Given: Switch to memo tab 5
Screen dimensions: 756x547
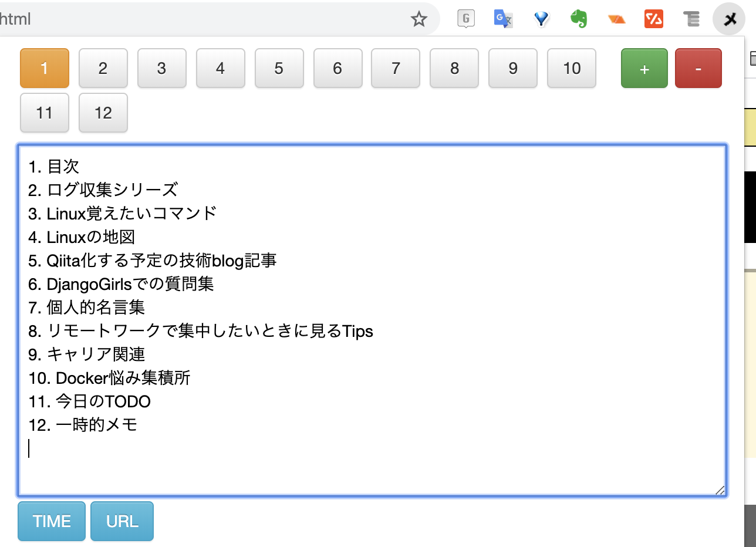Looking at the screenshot, I should (279, 68).
